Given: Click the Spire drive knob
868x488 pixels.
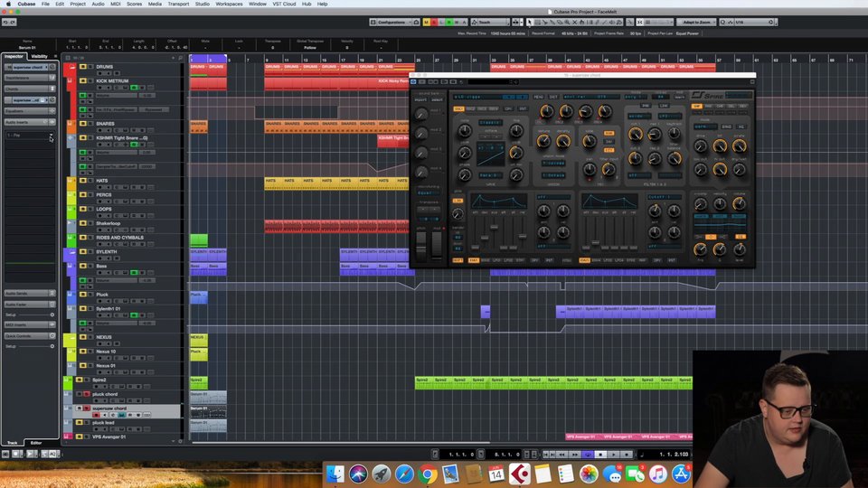Looking at the screenshot, I should pos(700,146).
